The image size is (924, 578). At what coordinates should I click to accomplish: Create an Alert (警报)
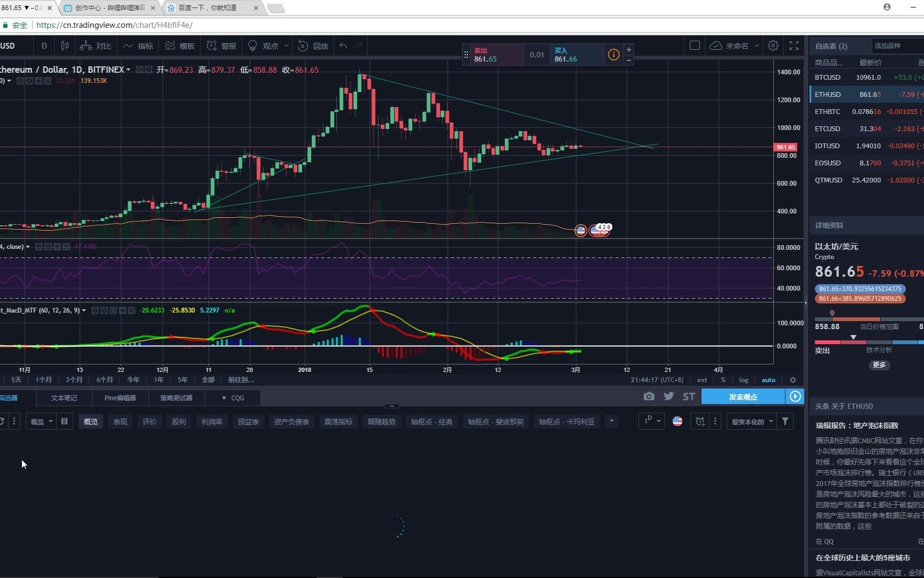[221, 46]
